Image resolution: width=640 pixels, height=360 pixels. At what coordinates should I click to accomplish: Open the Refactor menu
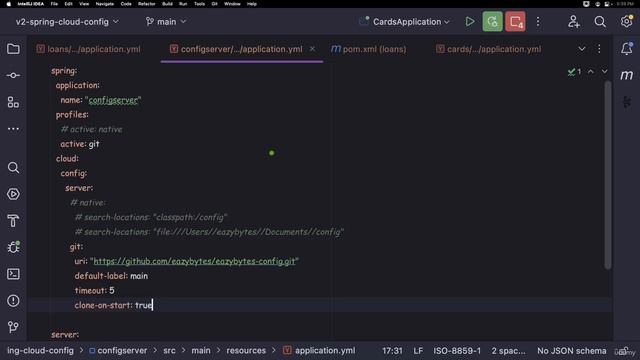[147, 4]
